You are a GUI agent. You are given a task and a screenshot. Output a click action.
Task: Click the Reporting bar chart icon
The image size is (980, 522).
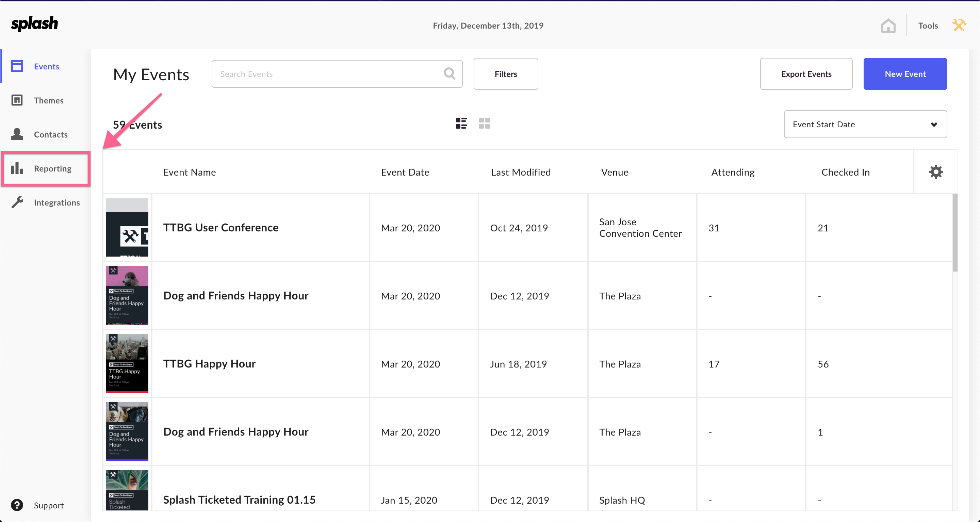click(x=17, y=168)
